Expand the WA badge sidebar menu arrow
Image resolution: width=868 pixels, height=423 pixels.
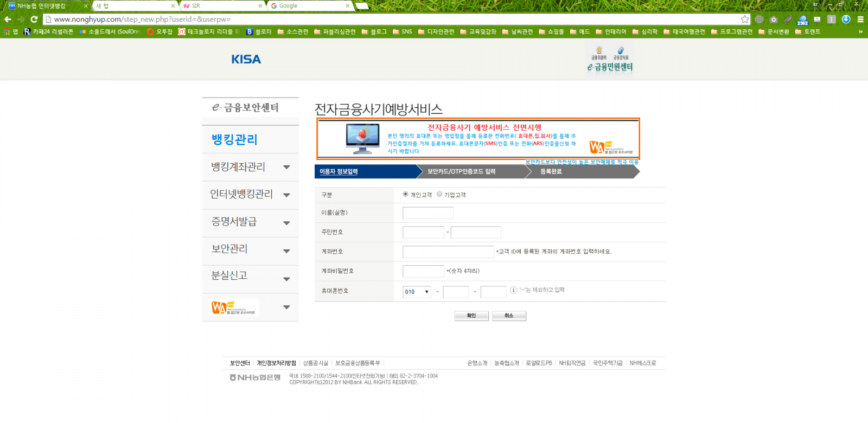[x=286, y=307]
